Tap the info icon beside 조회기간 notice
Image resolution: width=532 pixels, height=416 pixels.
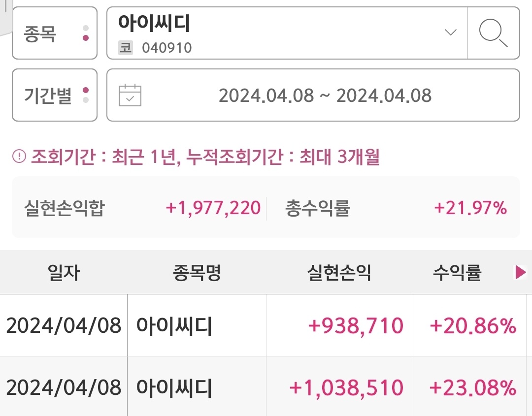pyautogui.click(x=19, y=156)
